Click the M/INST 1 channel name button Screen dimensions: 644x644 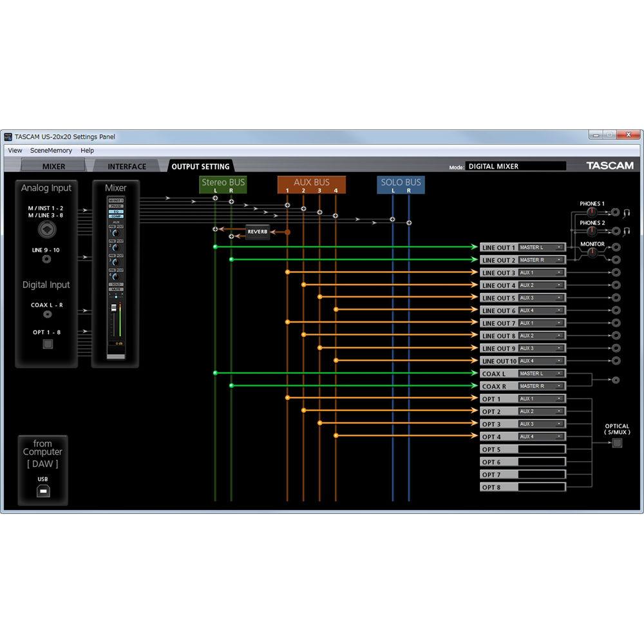pyautogui.click(x=115, y=200)
